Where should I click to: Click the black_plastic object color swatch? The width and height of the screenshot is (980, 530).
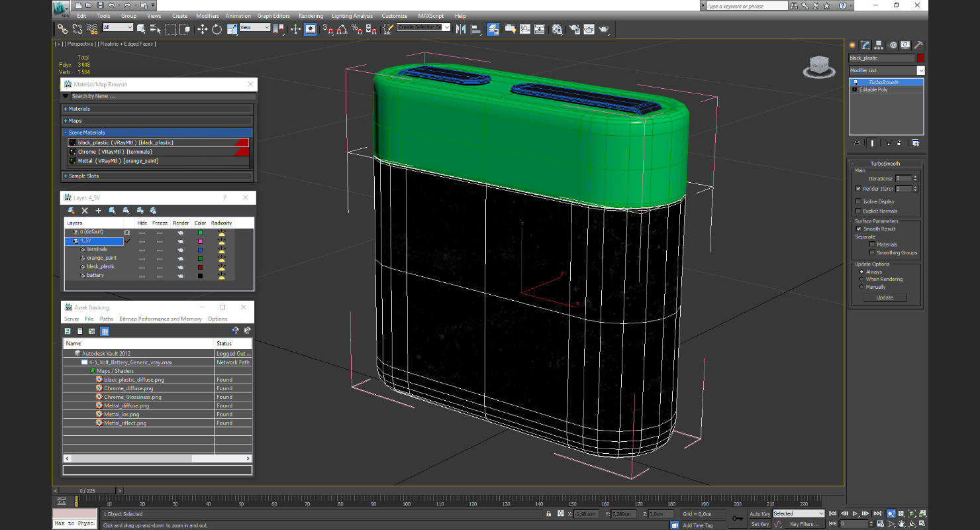(x=920, y=58)
